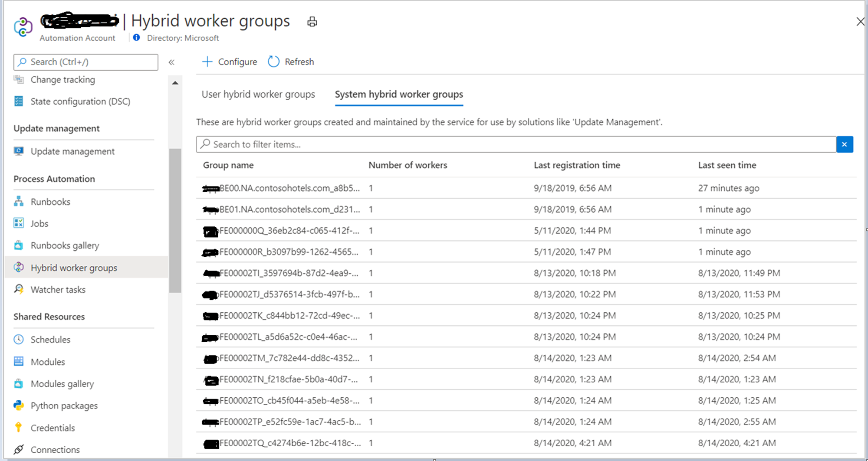
Task: Open the BE01.NA.contosohotels.com group row
Action: [526, 209]
